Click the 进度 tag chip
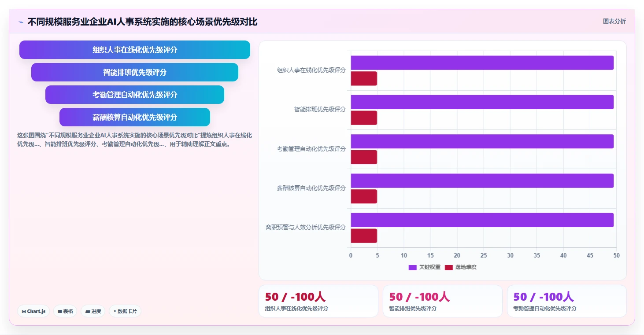The image size is (644, 335). 93,311
